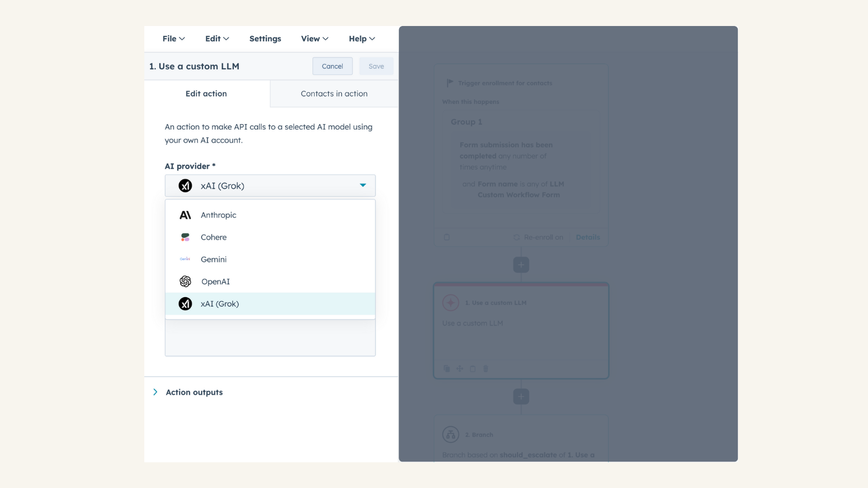Open the AI provider dropdown caret

(x=362, y=185)
